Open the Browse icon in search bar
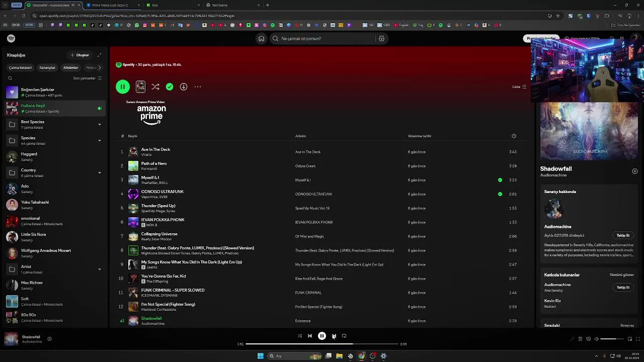This screenshot has height=362, width=644. click(x=381, y=39)
